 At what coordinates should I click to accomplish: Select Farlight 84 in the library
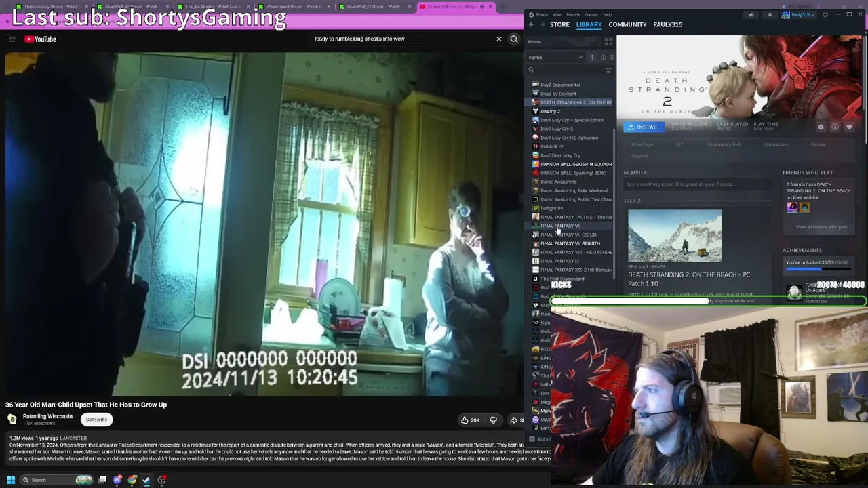click(x=552, y=208)
